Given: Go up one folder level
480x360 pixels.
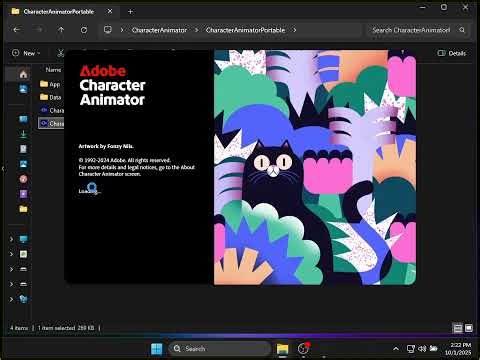Looking at the screenshot, I should [61, 30].
